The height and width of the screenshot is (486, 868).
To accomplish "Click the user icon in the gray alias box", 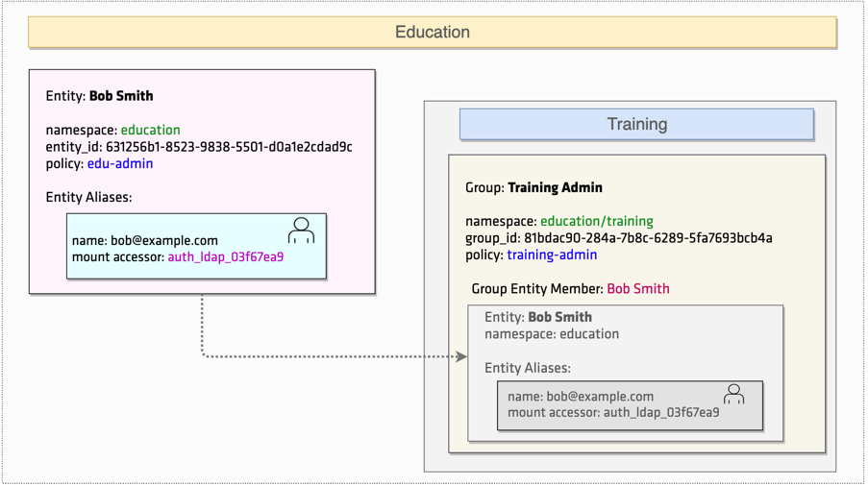I will (x=734, y=394).
